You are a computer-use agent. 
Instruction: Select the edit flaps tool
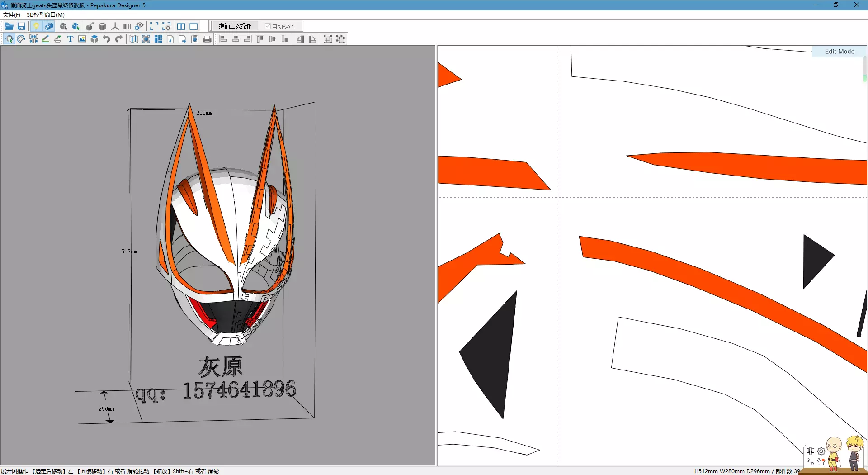tap(58, 39)
